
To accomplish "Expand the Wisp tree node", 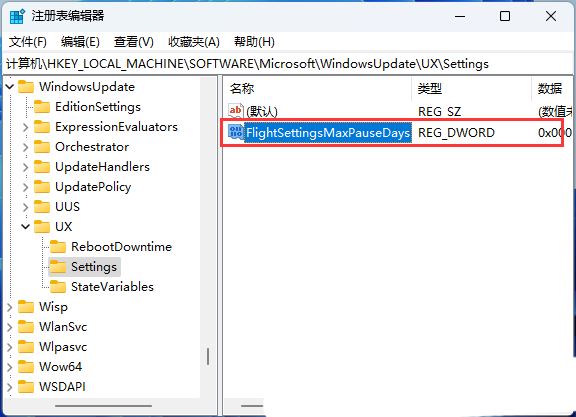I will click(x=10, y=307).
